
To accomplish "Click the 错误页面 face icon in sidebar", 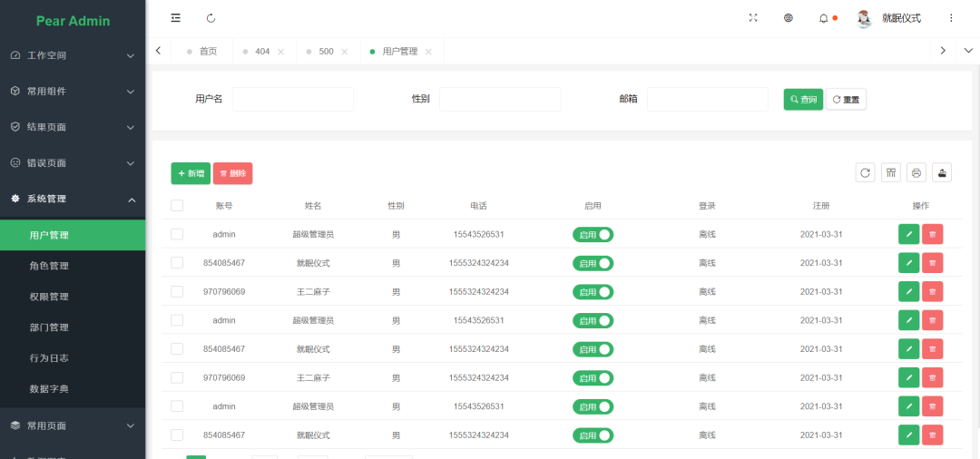I will (x=15, y=163).
